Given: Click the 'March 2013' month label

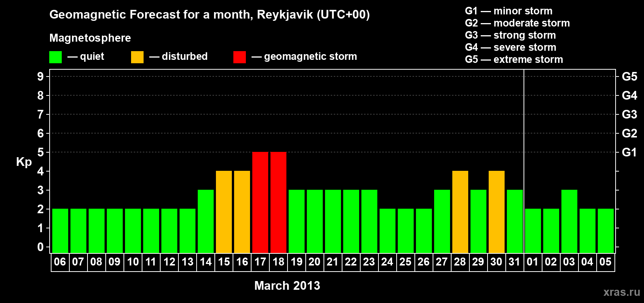Looking at the screenshot, I should tap(287, 286).
